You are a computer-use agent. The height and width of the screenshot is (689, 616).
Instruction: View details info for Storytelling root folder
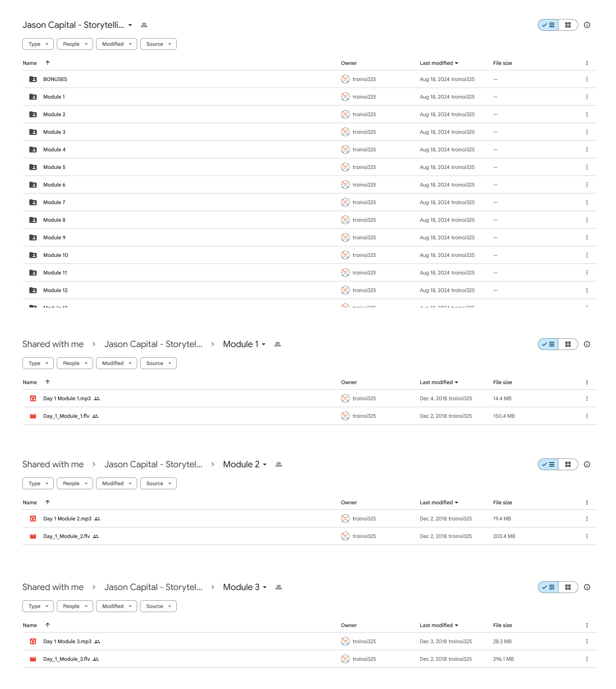point(587,25)
